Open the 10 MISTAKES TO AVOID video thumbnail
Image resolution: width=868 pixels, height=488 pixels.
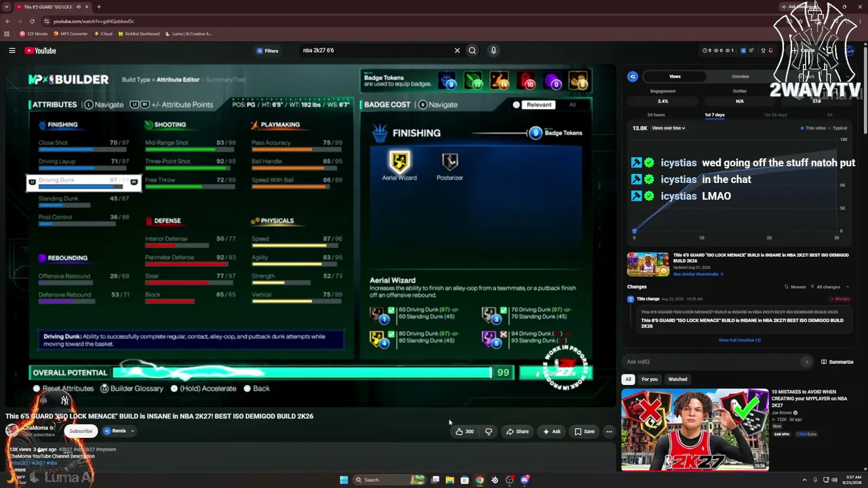tap(695, 430)
